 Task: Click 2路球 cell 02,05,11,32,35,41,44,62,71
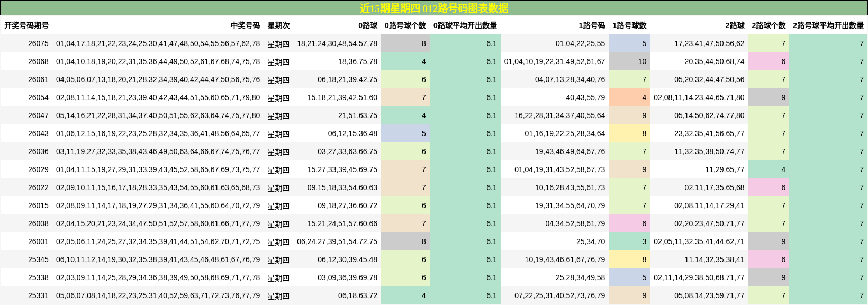coord(699,241)
